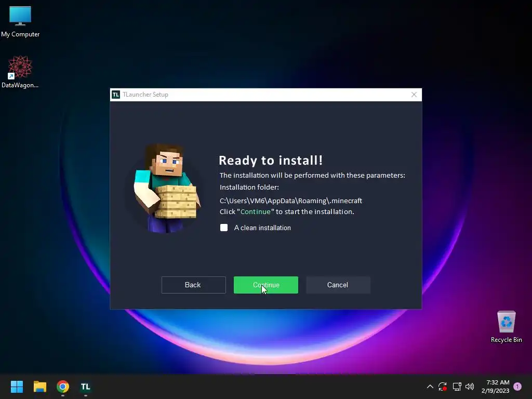This screenshot has width=532, height=399.
Task: Click the installation folder path text
Action: (x=291, y=201)
